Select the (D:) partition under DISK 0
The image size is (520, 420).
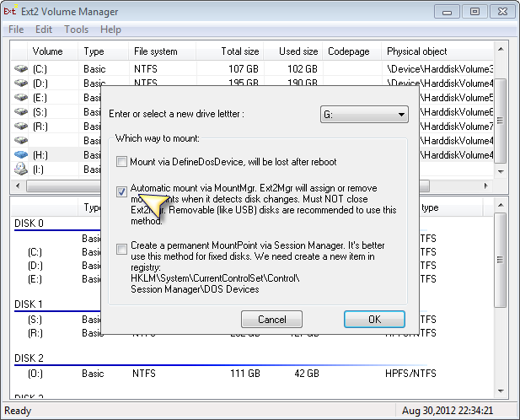35,266
